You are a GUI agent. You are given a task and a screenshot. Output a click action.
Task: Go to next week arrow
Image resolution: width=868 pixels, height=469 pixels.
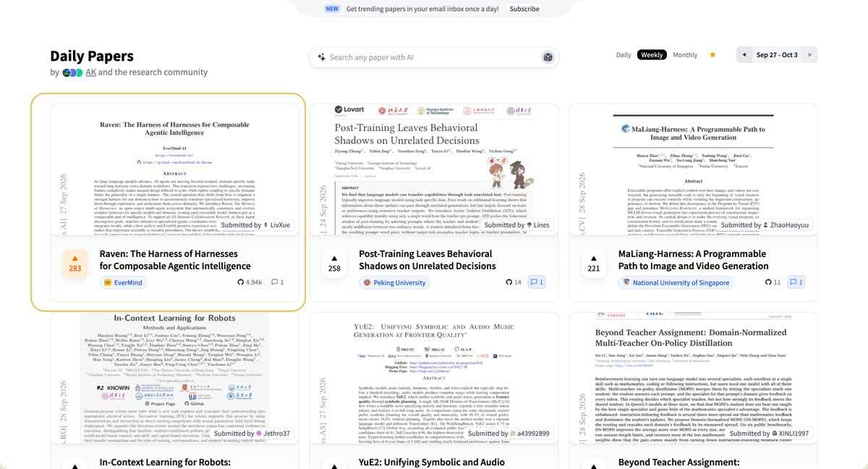click(x=810, y=54)
